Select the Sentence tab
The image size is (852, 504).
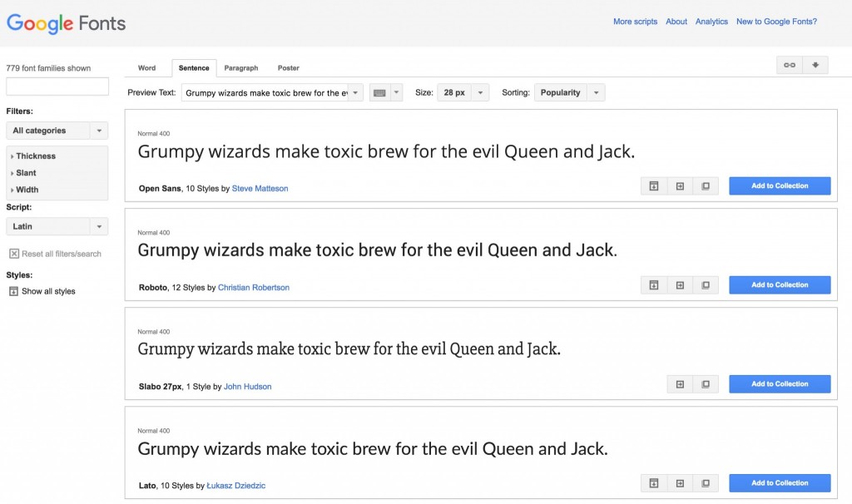194,68
